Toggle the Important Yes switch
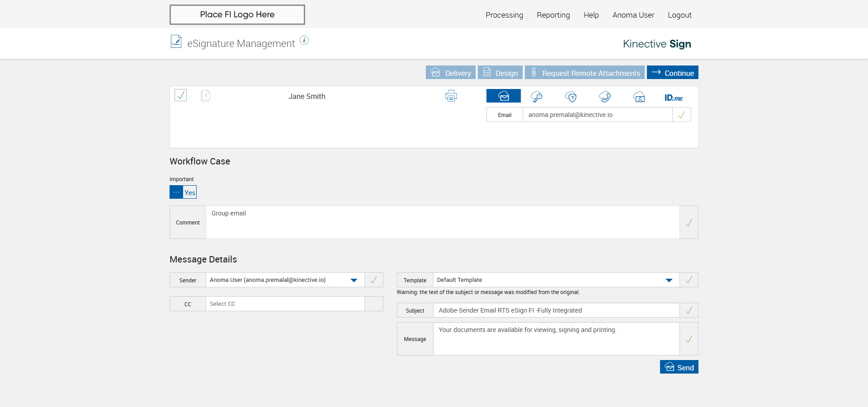Viewport: 868px width, 407px height. [183, 192]
